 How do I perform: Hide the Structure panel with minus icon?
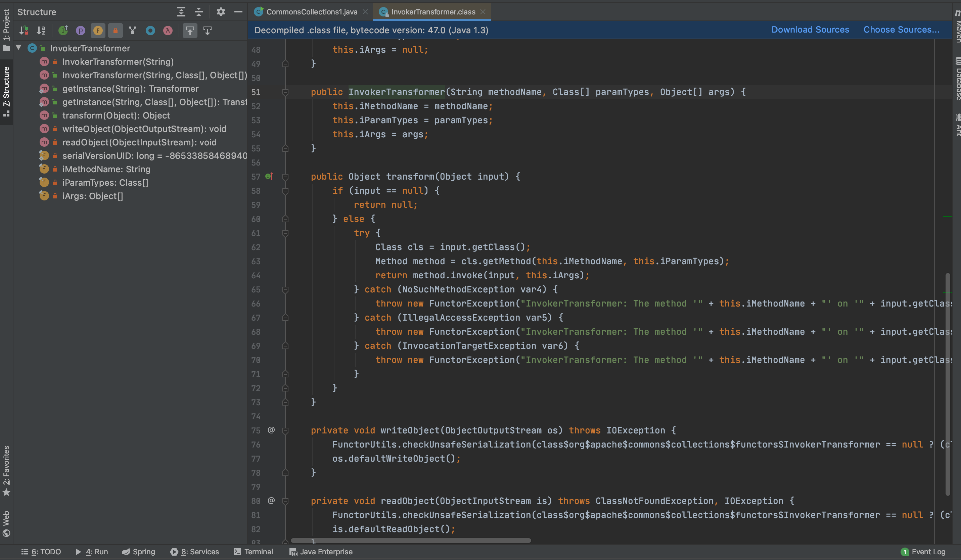[238, 12]
